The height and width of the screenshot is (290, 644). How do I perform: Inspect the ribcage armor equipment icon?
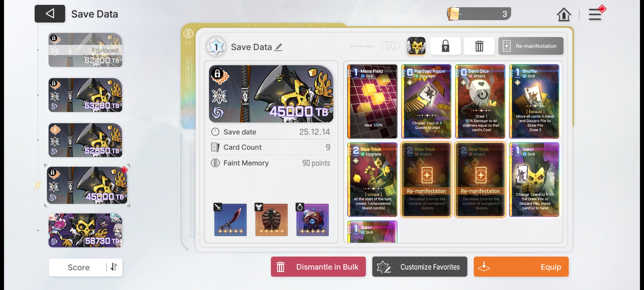pyautogui.click(x=271, y=220)
